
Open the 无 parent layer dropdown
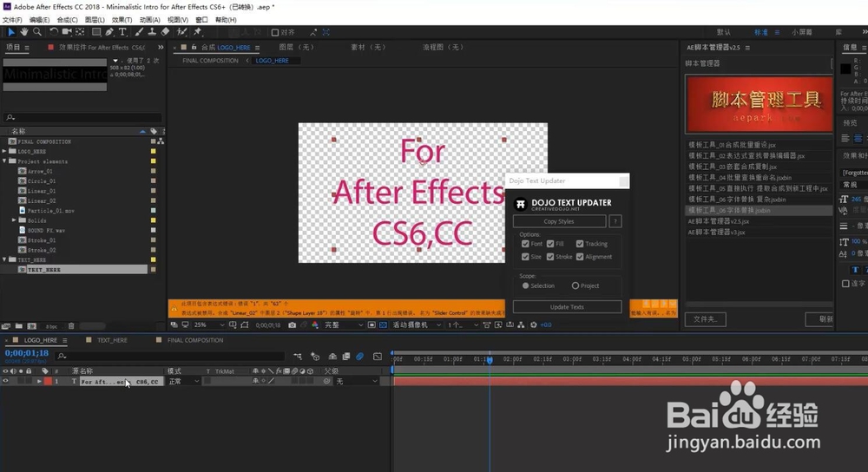(357, 381)
